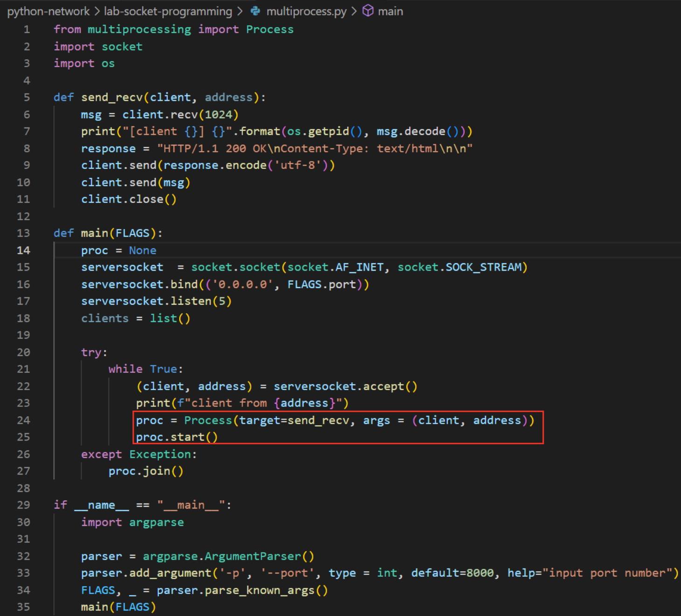681x616 pixels.
Task: Click 'argparse.ArgumentParser()' on line 32
Action: [x=229, y=556]
